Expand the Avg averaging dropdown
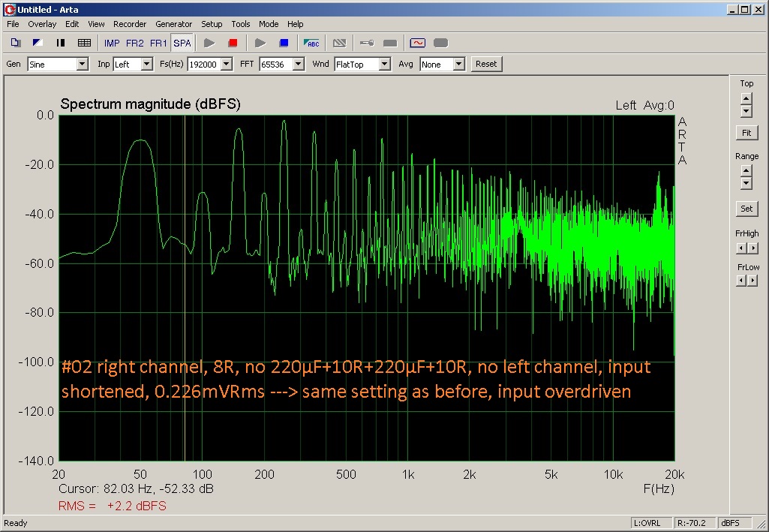 (458, 65)
